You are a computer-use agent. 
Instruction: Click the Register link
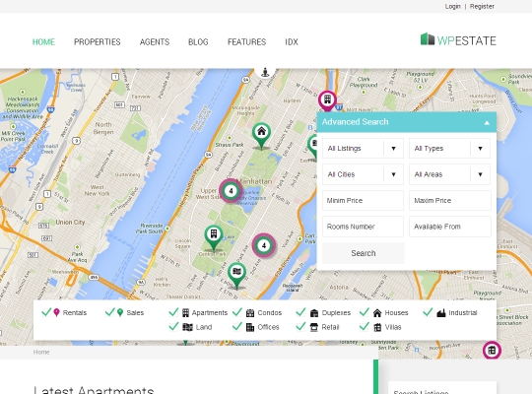click(x=482, y=7)
